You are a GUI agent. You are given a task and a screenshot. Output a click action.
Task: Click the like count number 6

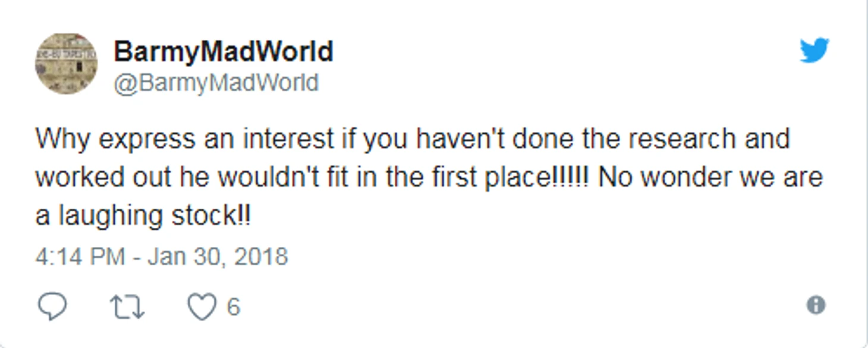[x=233, y=307]
